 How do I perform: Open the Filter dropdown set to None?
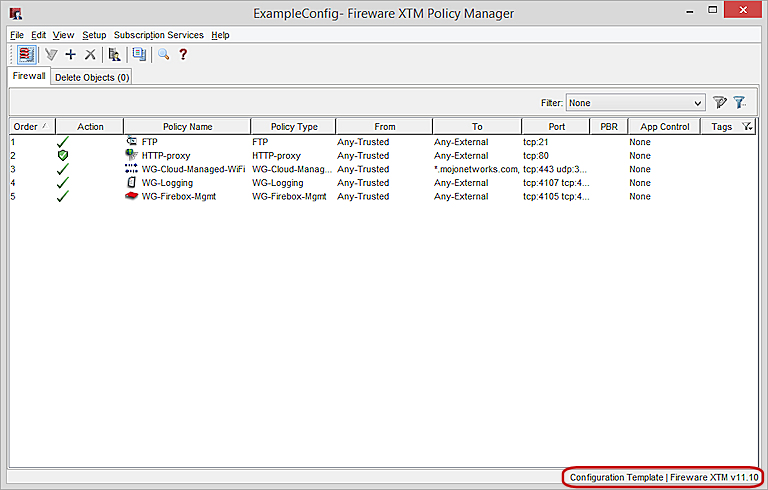tap(635, 102)
